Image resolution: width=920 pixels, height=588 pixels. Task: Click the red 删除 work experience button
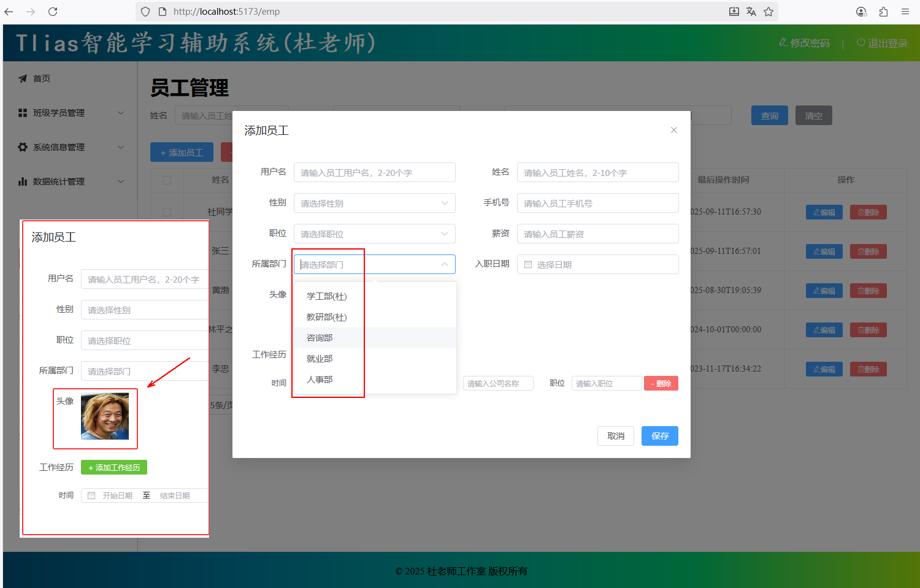(661, 384)
